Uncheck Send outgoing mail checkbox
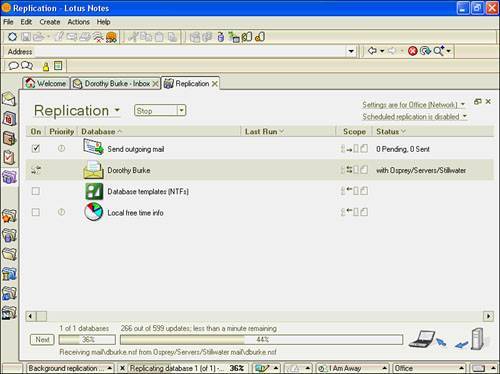 (x=36, y=148)
